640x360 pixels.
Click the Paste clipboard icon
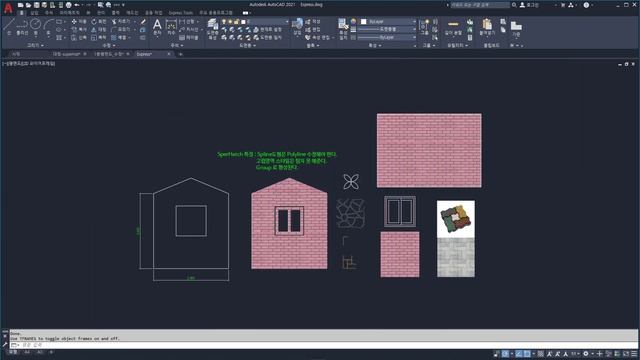[487, 25]
